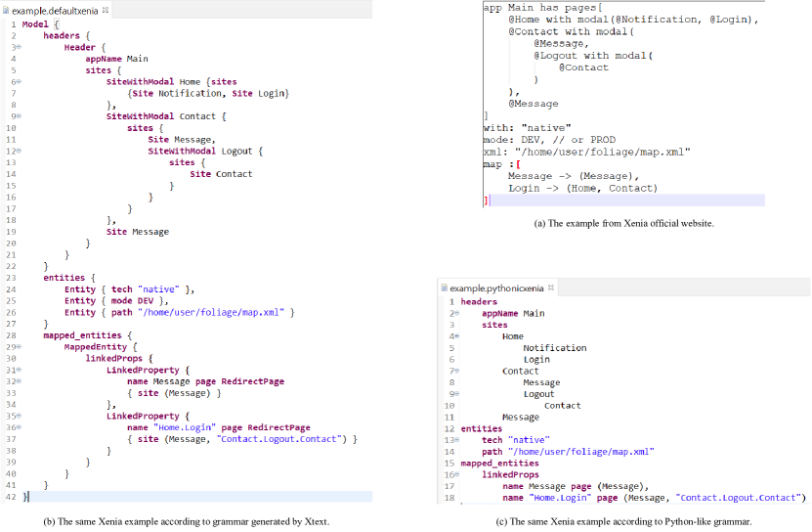Click 'headers' keyword in pythonicxenia editor
812x532 pixels.
(479, 302)
